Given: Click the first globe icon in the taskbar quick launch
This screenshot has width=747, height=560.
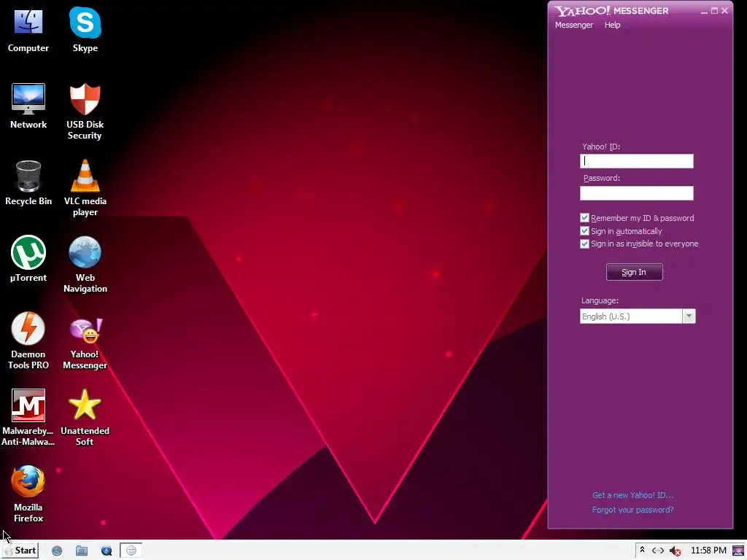Looking at the screenshot, I should (x=57, y=551).
